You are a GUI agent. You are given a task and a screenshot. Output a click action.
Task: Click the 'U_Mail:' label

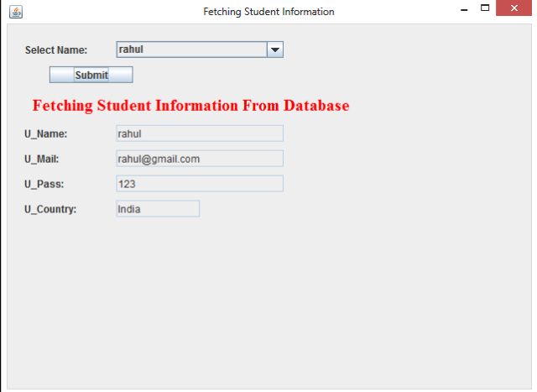pyautogui.click(x=42, y=159)
